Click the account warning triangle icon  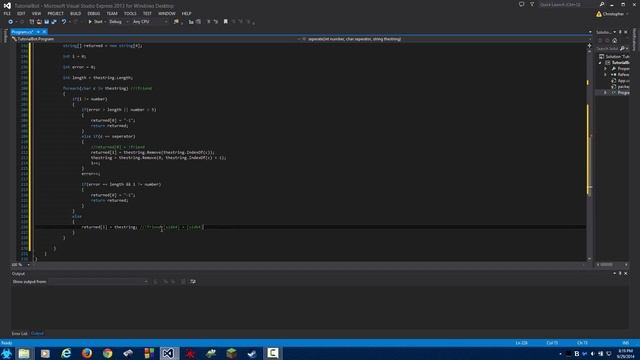coord(599,14)
